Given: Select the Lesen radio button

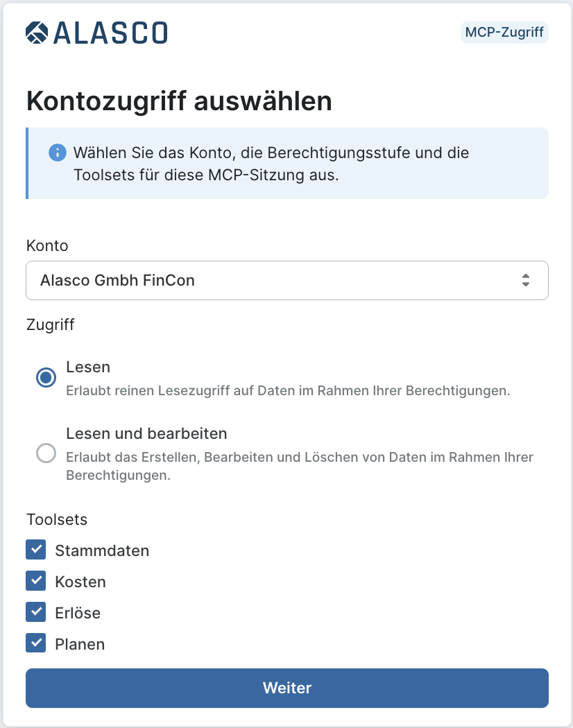Looking at the screenshot, I should [x=46, y=377].
